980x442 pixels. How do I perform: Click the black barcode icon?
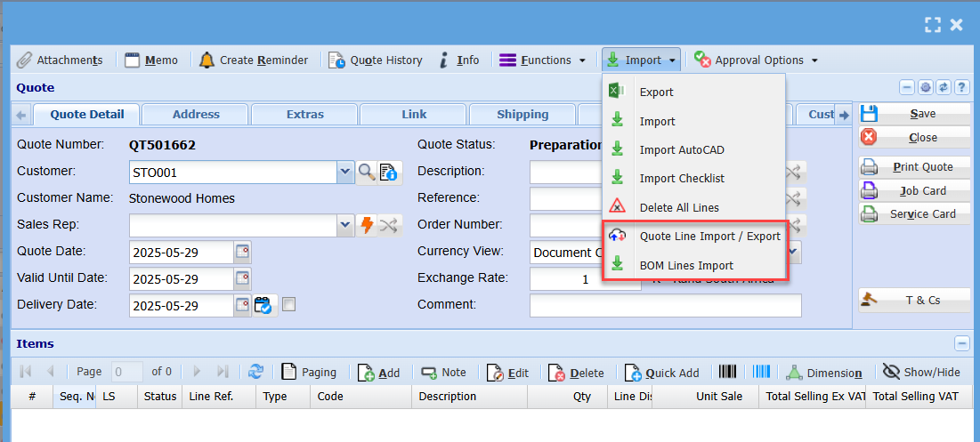pyautogui.click(x=728, y=373)
